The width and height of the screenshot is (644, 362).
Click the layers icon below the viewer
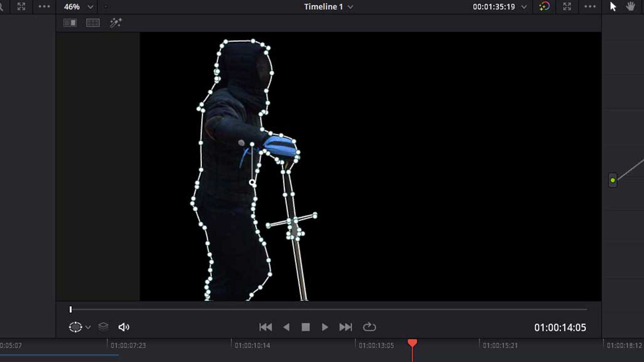coord(103,327)
